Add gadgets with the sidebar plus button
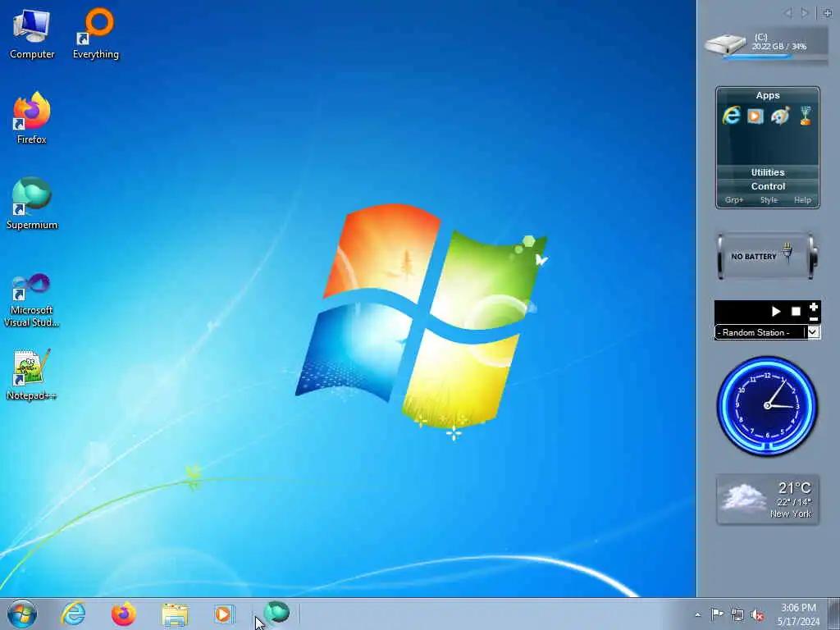 [x=828, y=13]
